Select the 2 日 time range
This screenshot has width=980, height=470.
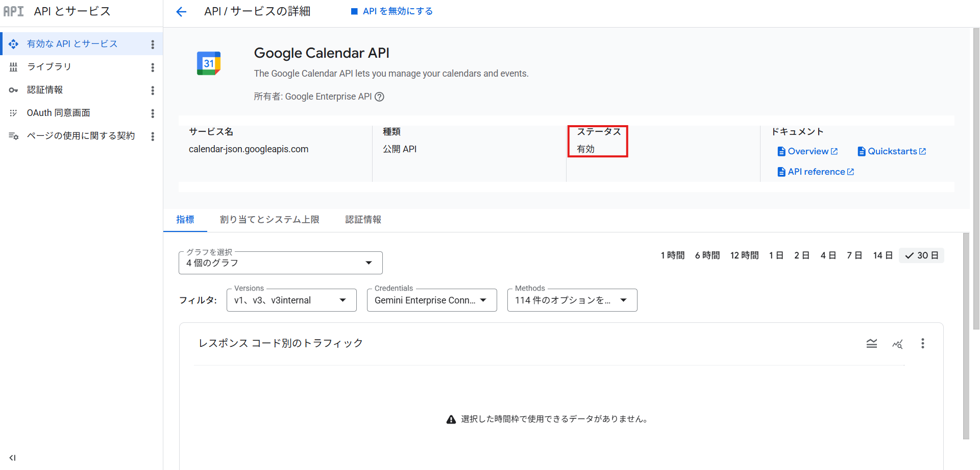[802, 255]
